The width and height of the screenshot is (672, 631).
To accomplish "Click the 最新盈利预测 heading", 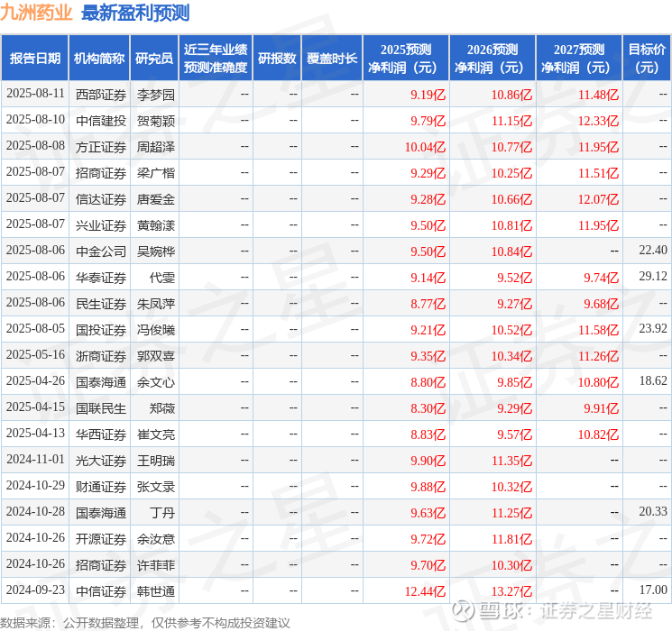I will tap(135, 13).
